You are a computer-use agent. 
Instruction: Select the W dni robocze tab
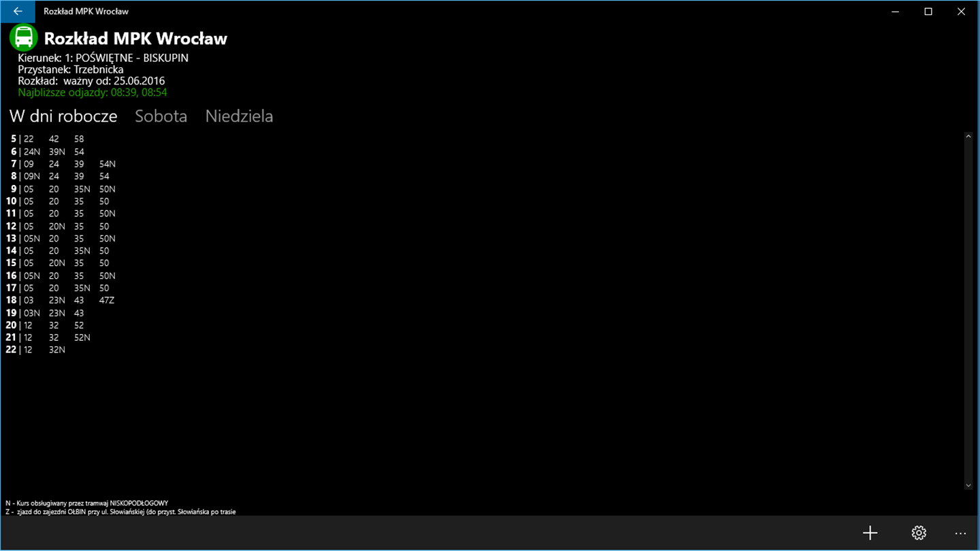pyautogui.click(x=63, y=116)
